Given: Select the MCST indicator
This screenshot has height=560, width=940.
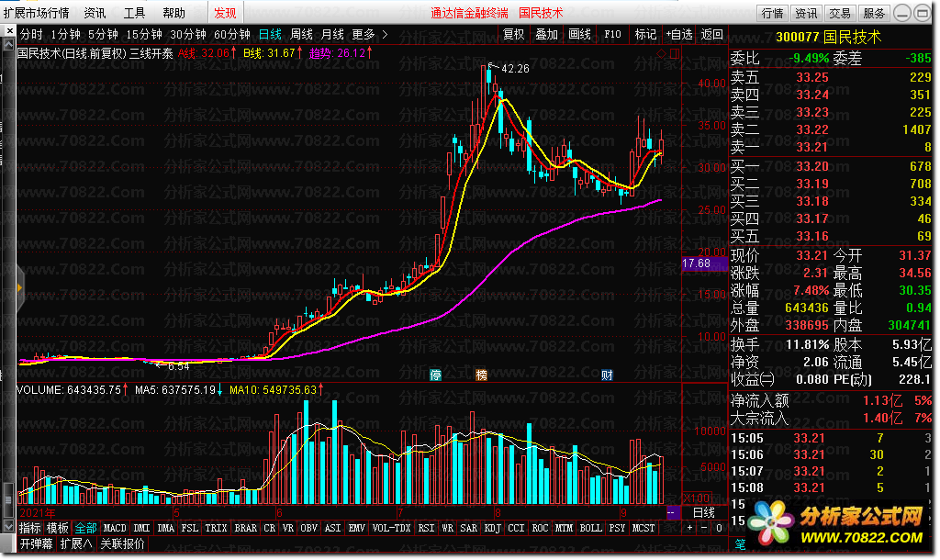Looking at the screenshot, I should [x=643, y=528].
